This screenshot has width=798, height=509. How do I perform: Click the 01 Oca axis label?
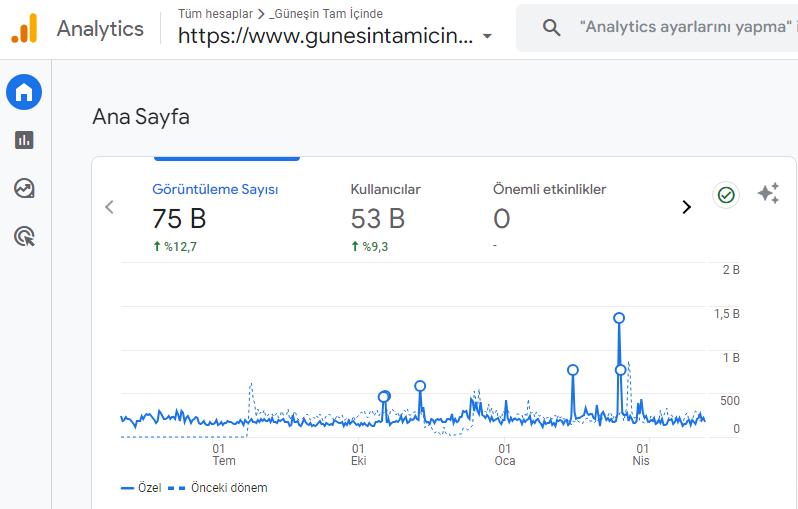click(504, 455)
